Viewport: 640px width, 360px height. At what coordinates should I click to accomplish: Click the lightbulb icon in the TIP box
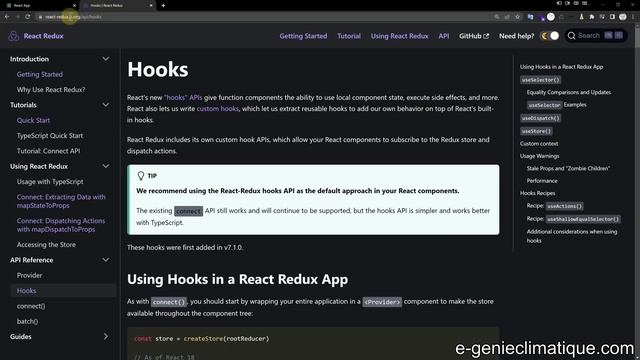(141, 176)
